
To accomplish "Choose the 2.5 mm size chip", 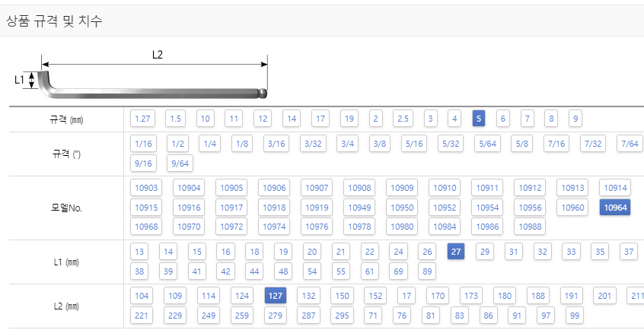I will tap(403, 119).
